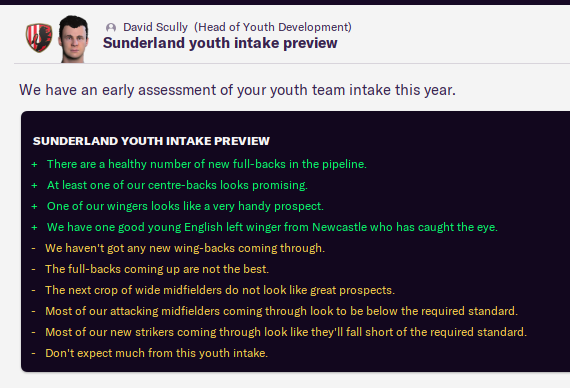Image resolution: width=570 pixels, height=388 pixels.
Task: Click plus icon beside healthy full-backs line
Action: pos(35,164)
